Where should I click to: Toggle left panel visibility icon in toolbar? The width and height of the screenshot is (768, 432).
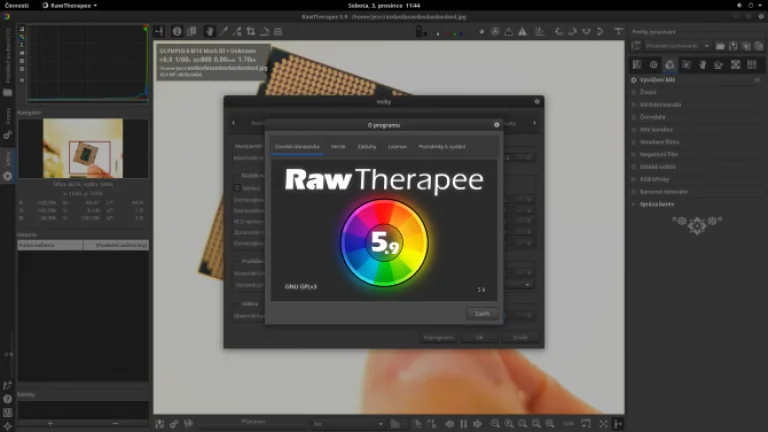(159, 31)
